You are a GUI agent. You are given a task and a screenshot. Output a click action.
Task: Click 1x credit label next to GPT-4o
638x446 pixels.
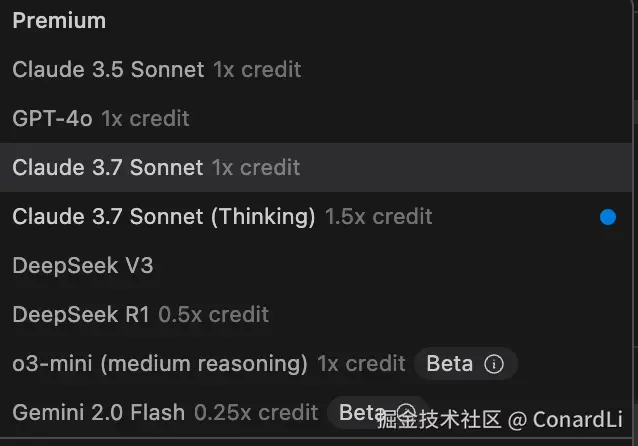tap(145, 119)
